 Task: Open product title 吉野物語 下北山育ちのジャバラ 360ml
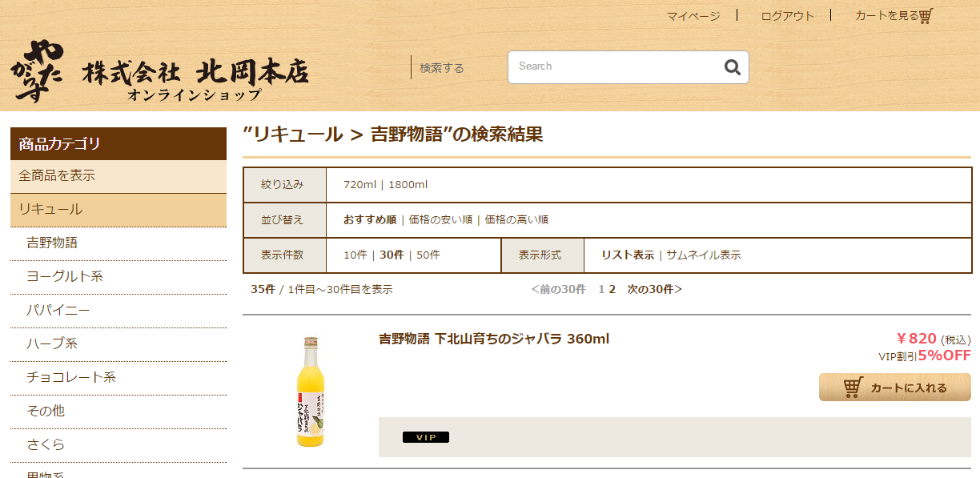[494, 339]
